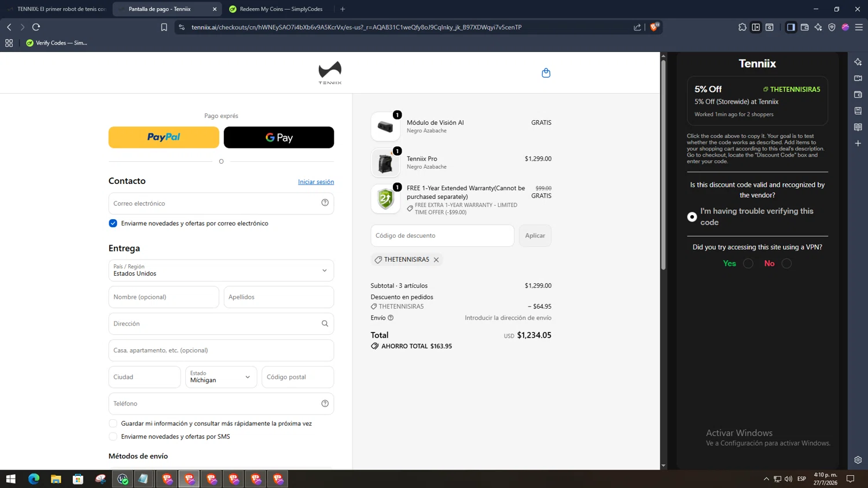Click the address search magnifier icon

pyautogui.click(x=325, y=324)
